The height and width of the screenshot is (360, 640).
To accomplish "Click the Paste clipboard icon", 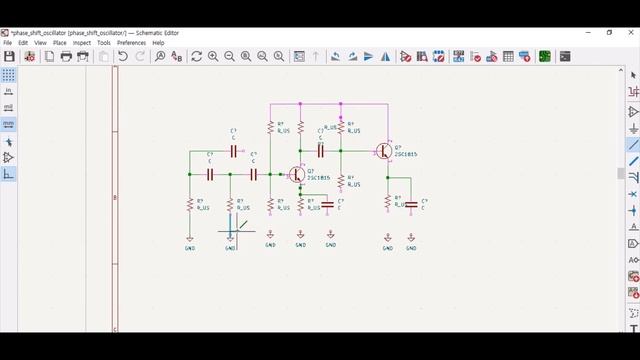I will [104, 56].
